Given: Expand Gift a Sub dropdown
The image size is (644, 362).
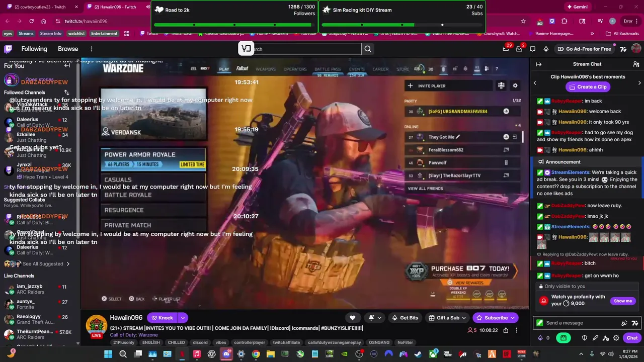Looking at the screenshot, I should (463, 318).
